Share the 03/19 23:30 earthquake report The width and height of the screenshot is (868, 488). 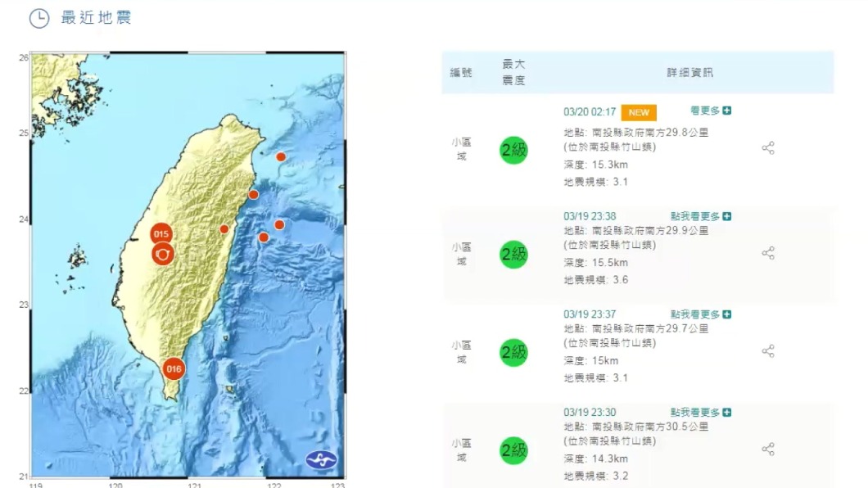[x=768, y=449]
